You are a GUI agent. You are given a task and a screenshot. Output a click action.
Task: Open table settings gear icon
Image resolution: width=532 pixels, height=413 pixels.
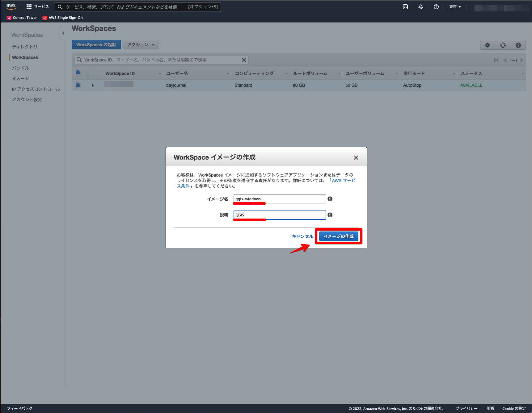488,45
